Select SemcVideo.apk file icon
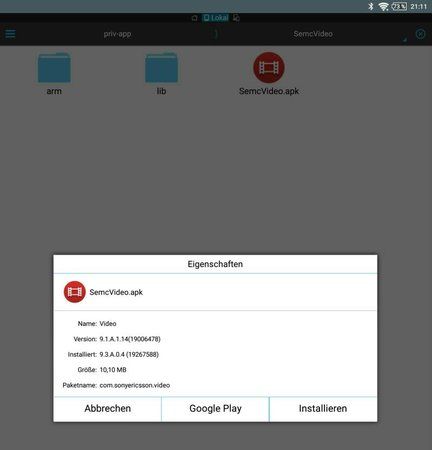 (269, 68)
